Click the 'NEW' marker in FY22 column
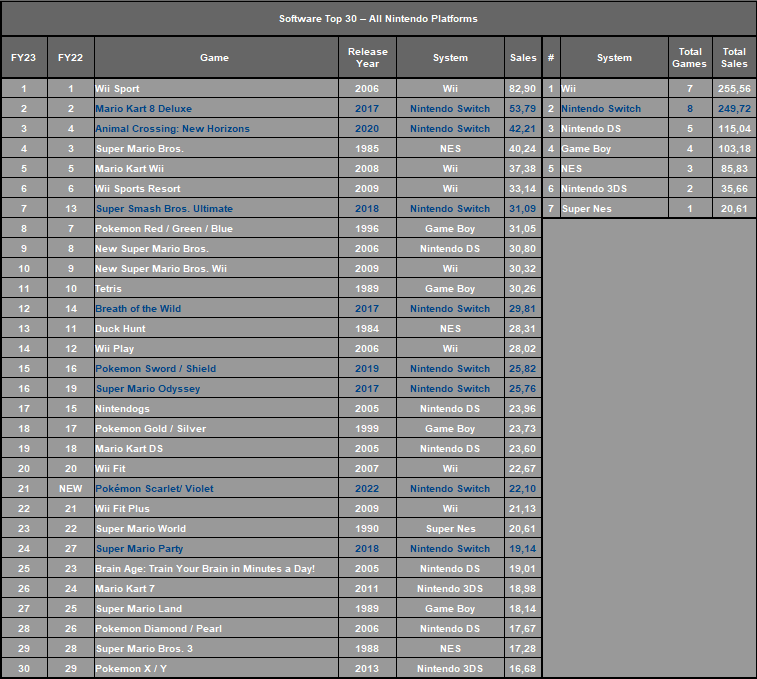 click(70, 489)
